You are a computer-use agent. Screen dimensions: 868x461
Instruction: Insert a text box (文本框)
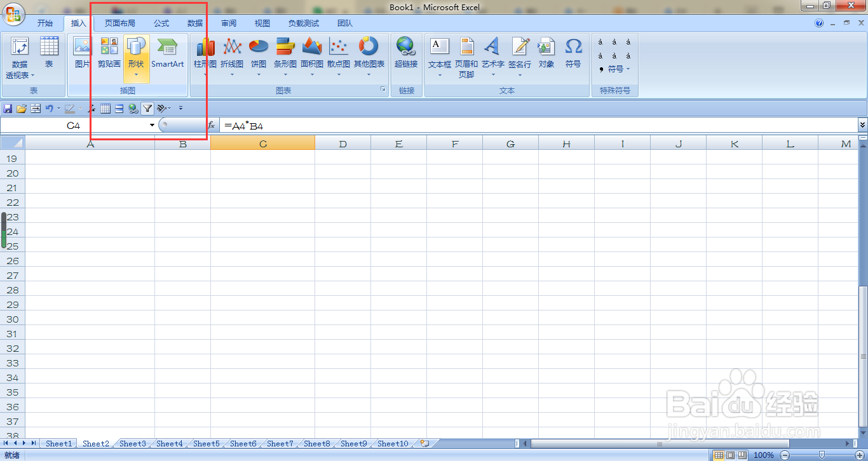(x=440, y=57)
